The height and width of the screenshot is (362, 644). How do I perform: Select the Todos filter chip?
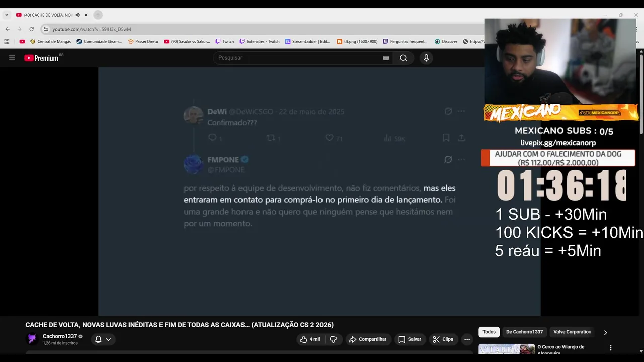tap(489, 332)
